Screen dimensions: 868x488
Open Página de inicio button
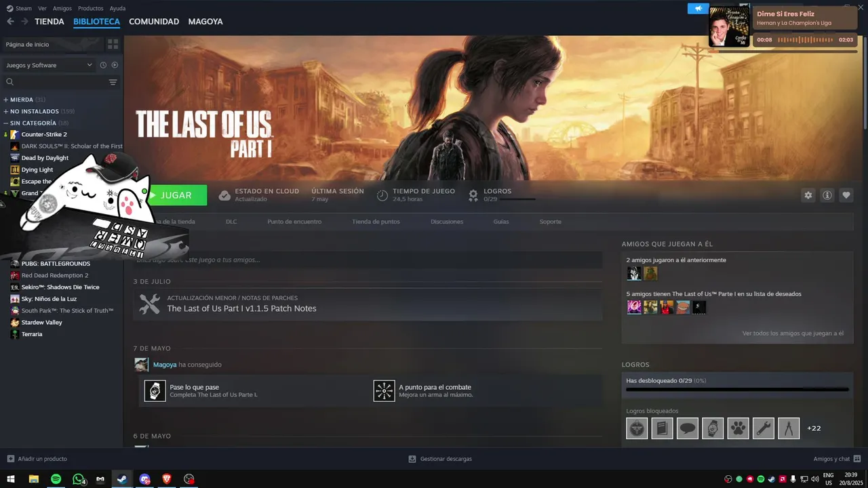pos(53,44)
